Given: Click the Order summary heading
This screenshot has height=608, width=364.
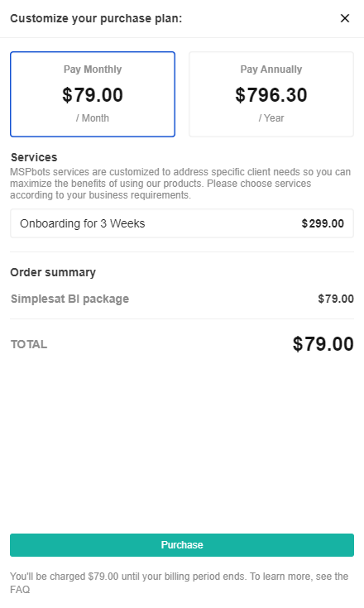Looking at the screenshot, I should 53,272.
